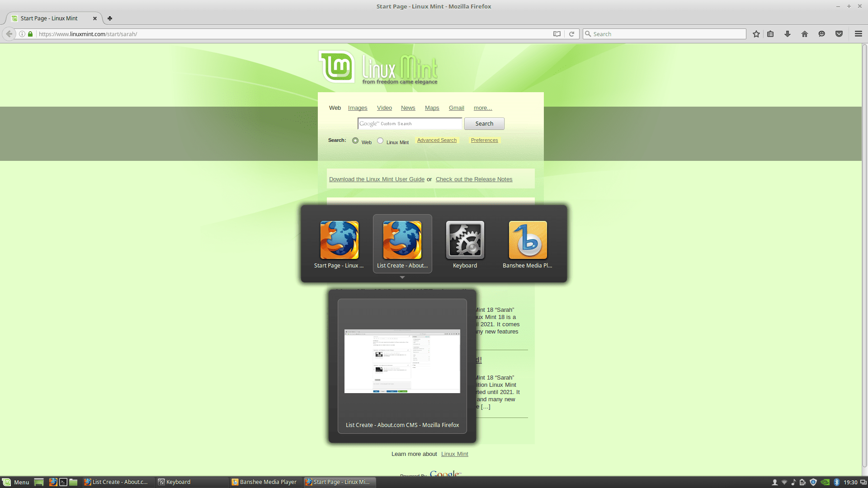Click the Linux Mint logo banner
Image resolution: width=868 pixels, height=488 pixels.
(x=378, y=67)
